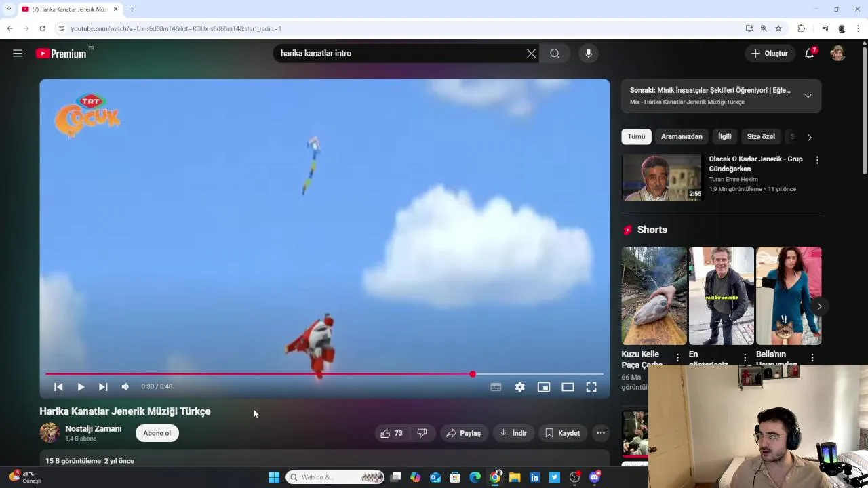Enter fullscreen mode
868x488 pixels.
(591, 387)
